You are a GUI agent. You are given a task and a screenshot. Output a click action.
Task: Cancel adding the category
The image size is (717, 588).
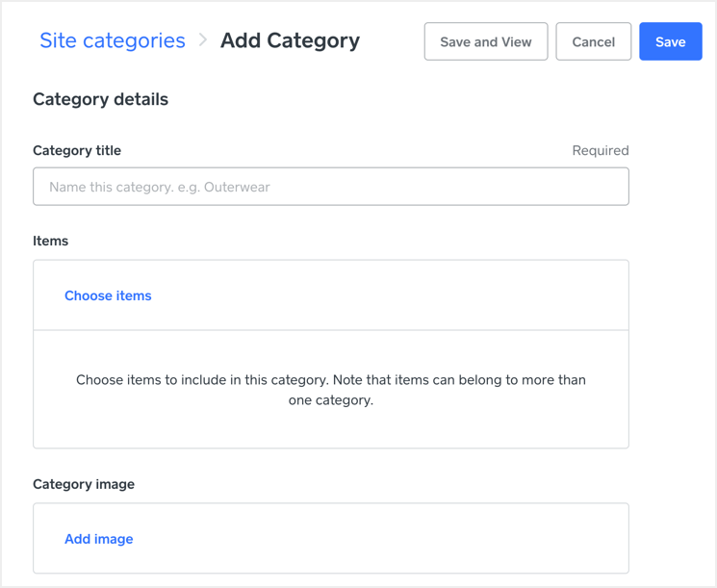[593, 41]
